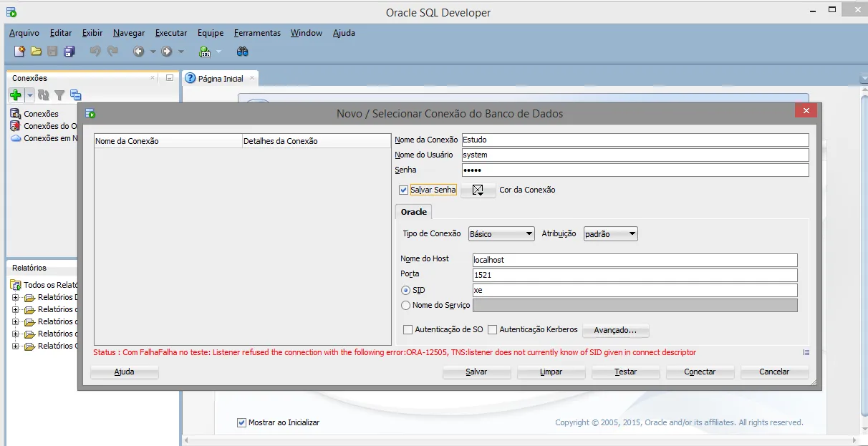Uncheck the Salvar Senha checkbox
868x446 pixels.
(x=404, y=190)
